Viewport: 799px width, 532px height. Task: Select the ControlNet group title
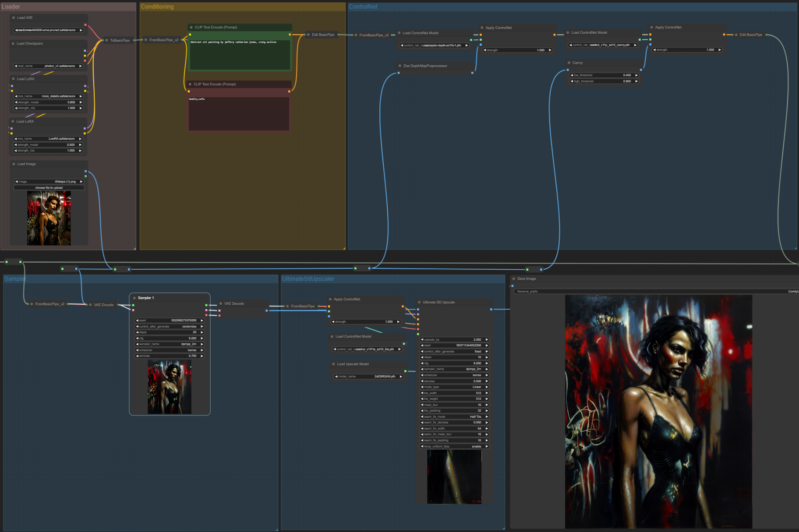[x=363, y=7]
